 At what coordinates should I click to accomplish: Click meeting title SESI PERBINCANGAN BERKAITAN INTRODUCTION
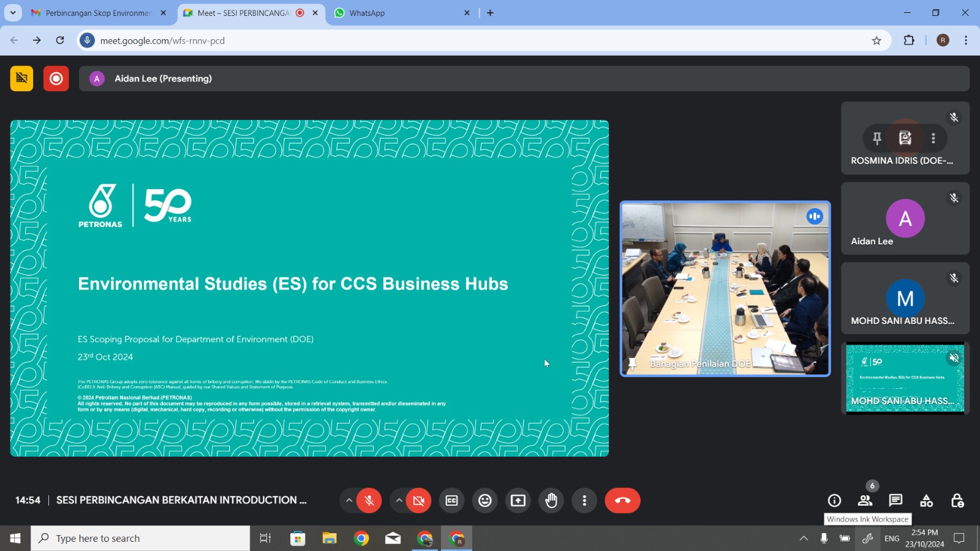click(181, 500)
